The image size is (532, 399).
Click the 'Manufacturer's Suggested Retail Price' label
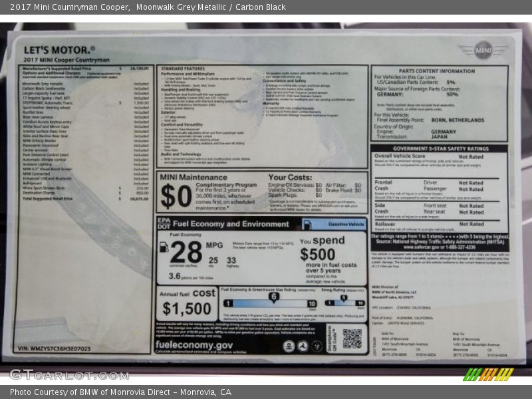pyautogui.click(x=57, y=68)
